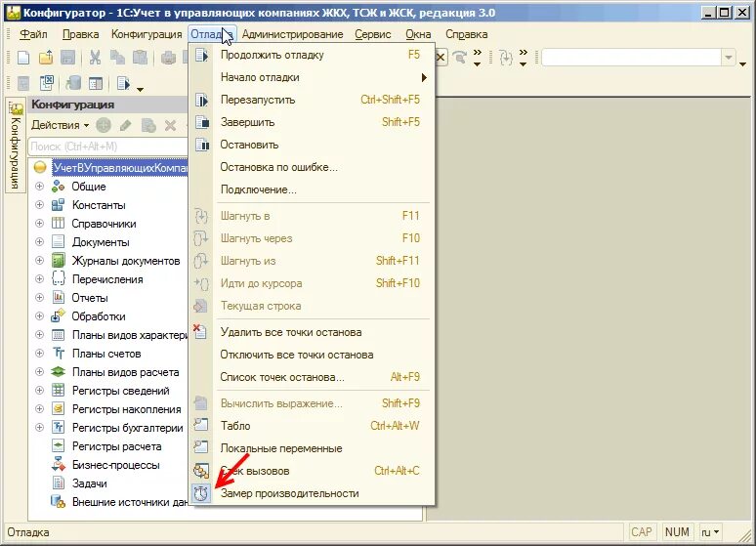Click the Paste clipboard toolbar icon

[x=140, y=58]
